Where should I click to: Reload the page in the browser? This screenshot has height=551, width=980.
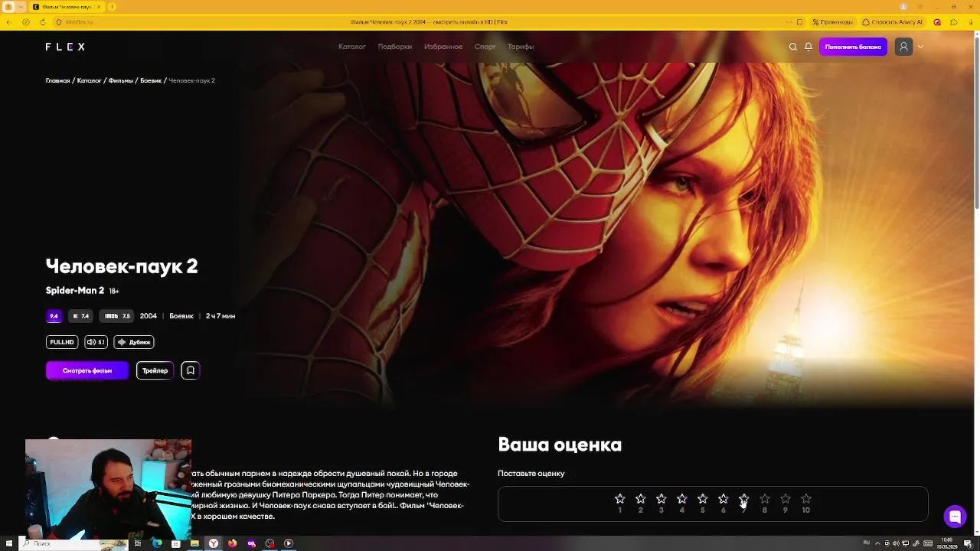(42, 22)
